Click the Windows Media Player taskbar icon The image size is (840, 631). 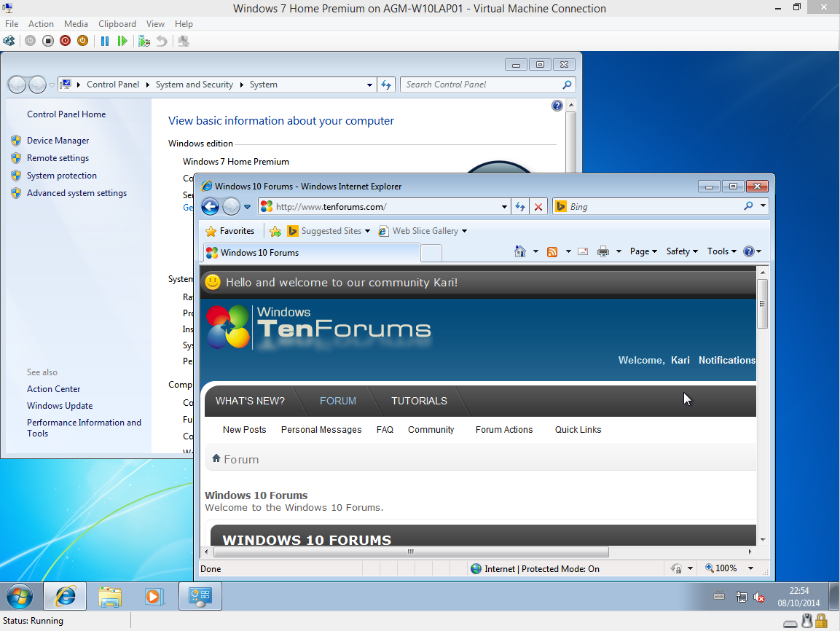pyautogui.click(x=153, y=596)
